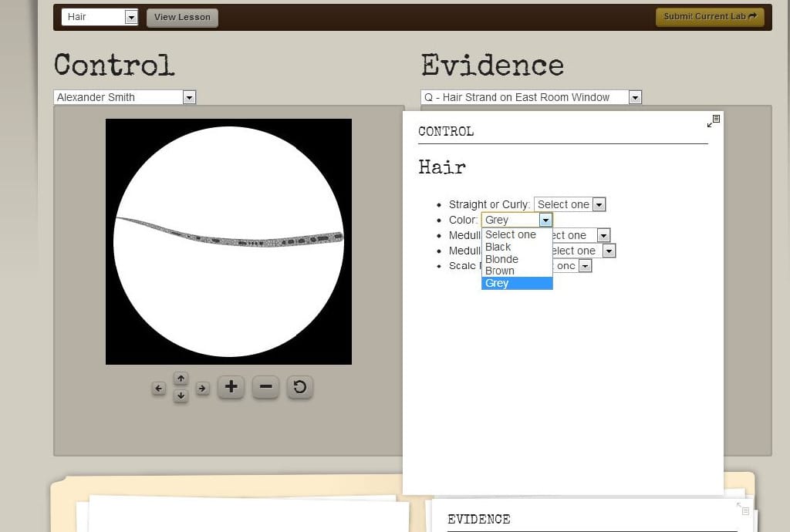Pan the microscope view up
Viewport: 790px width, 532px height.
[181, 378]
